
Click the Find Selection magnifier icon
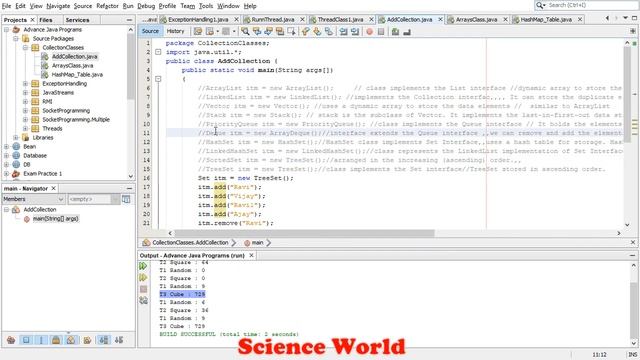pos(245,31)
